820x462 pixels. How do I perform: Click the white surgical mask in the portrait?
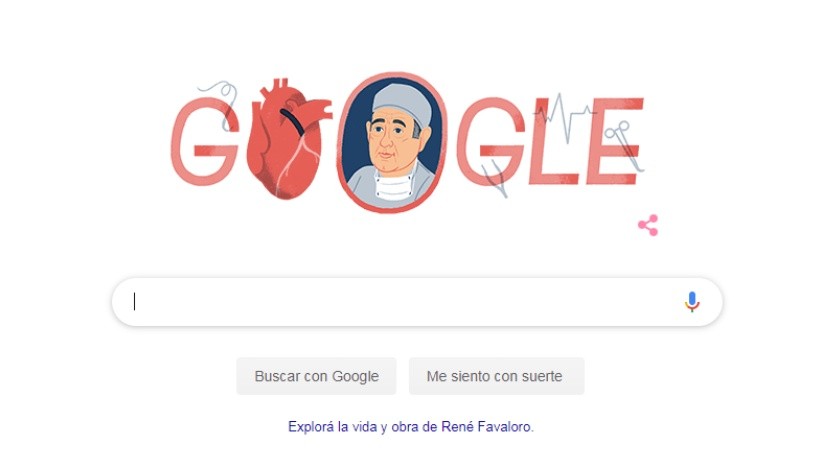pyautogui.click(x=394, y=184)
